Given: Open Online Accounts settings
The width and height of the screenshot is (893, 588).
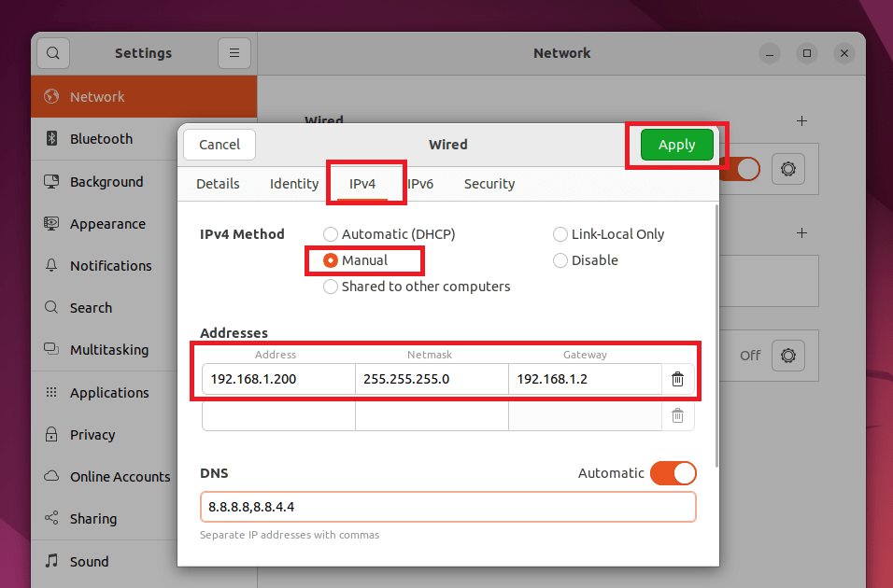Looking at the screenshot, I should coord(117,476).
